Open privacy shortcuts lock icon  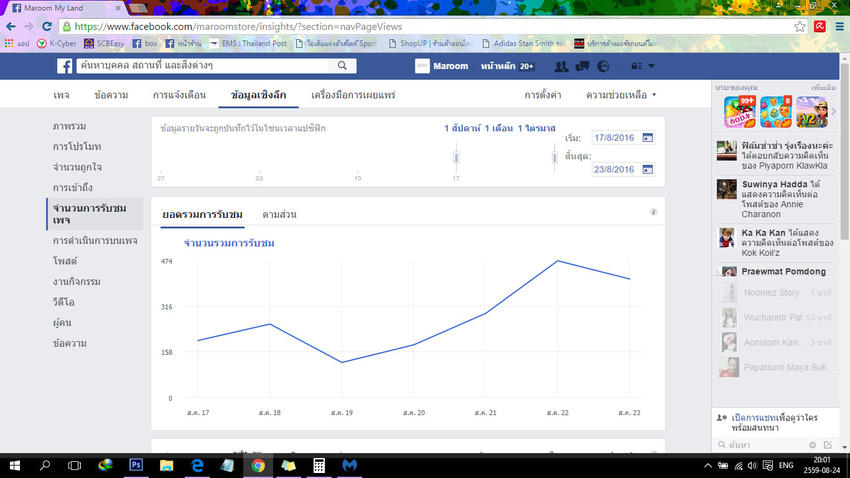coord(635,66)
